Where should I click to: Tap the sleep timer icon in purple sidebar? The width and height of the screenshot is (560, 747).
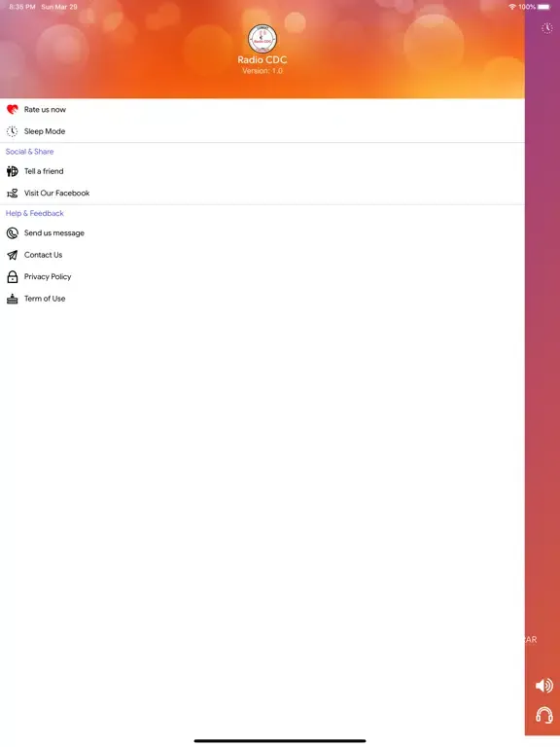[x=547, y=28]
